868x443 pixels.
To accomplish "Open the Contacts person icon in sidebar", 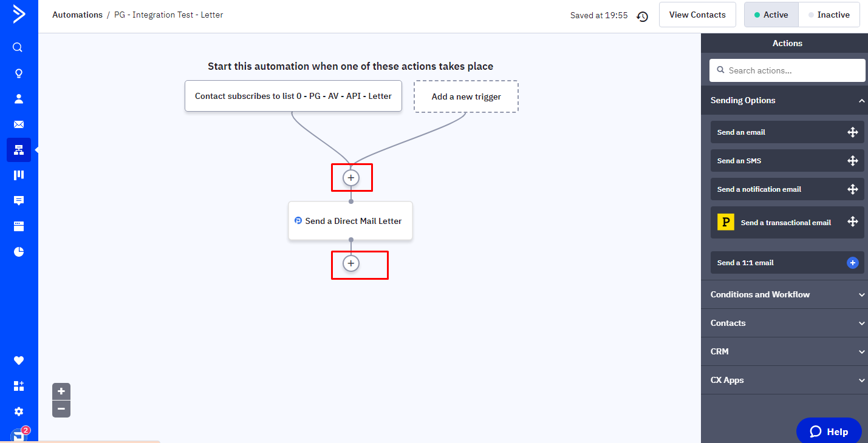I will click(x=18, y=99).
